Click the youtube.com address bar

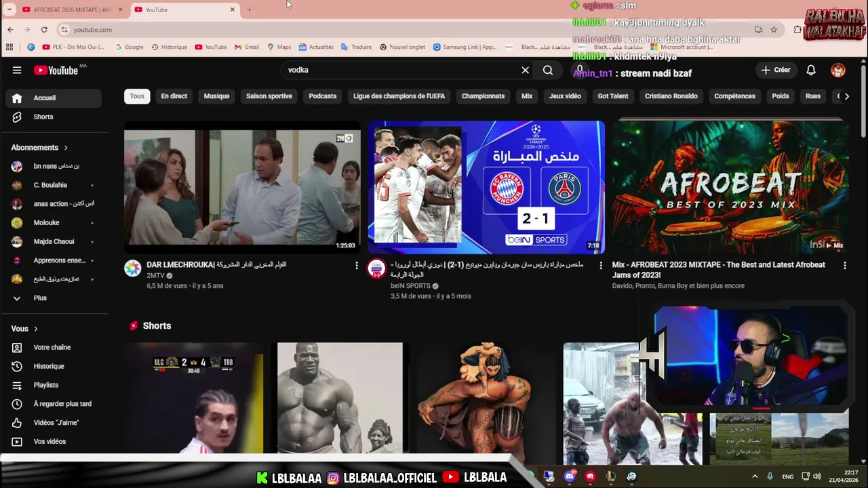click(x=407, y=30)
